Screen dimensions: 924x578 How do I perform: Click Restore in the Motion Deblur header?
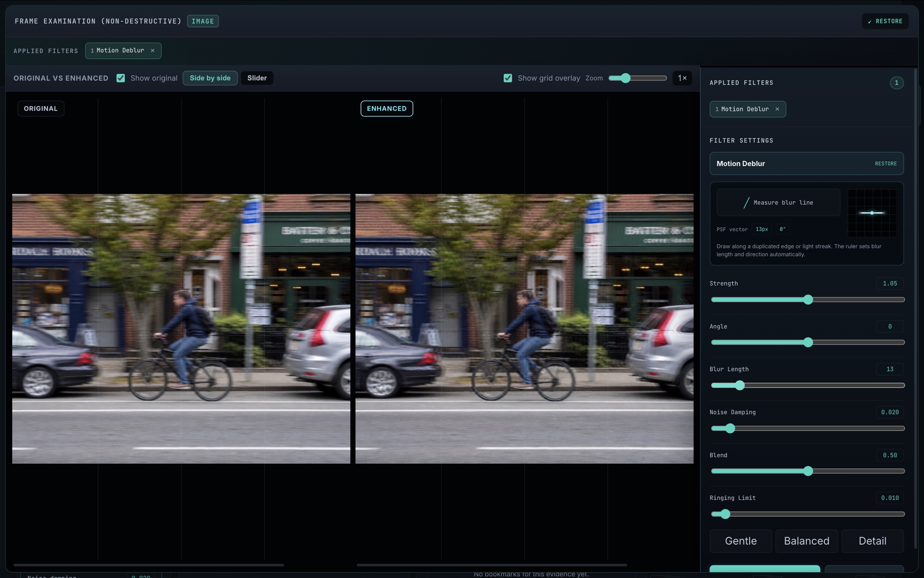[885, 164]
